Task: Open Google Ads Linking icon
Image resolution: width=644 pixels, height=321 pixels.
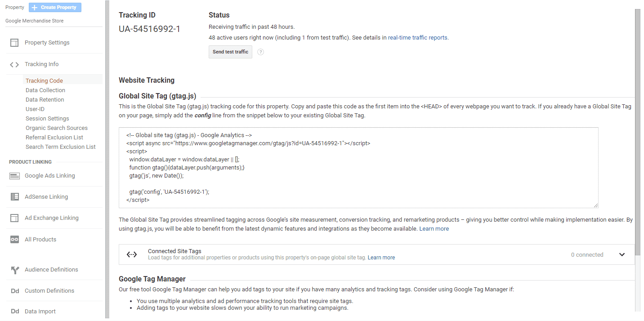Action: click(x=14, y=176)
